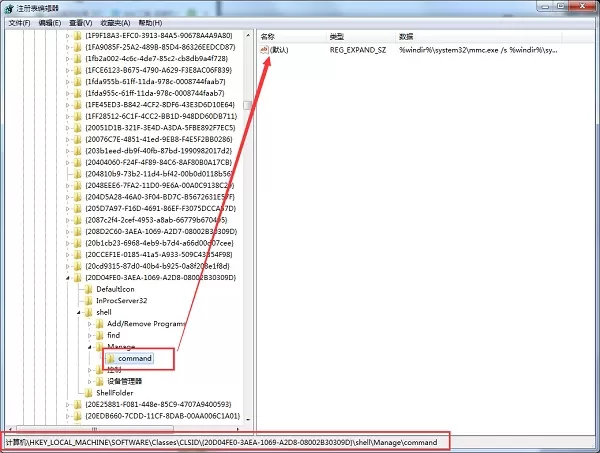Collapse the {20D04FE0-3AEA-1069-A2D8-08002B30309D} key
The width and height of the screenshot is (600, 453).
pyautogui.click(x=68, y=278)
